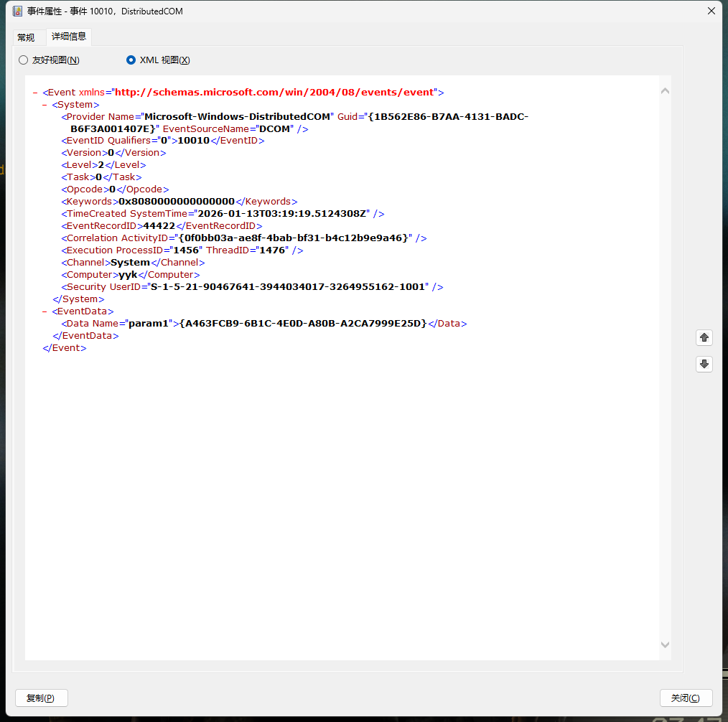Screen dimensions: 728x722
Task: Click the Keywords value 0x8080000000000000
Action: (x=177, y=202)
